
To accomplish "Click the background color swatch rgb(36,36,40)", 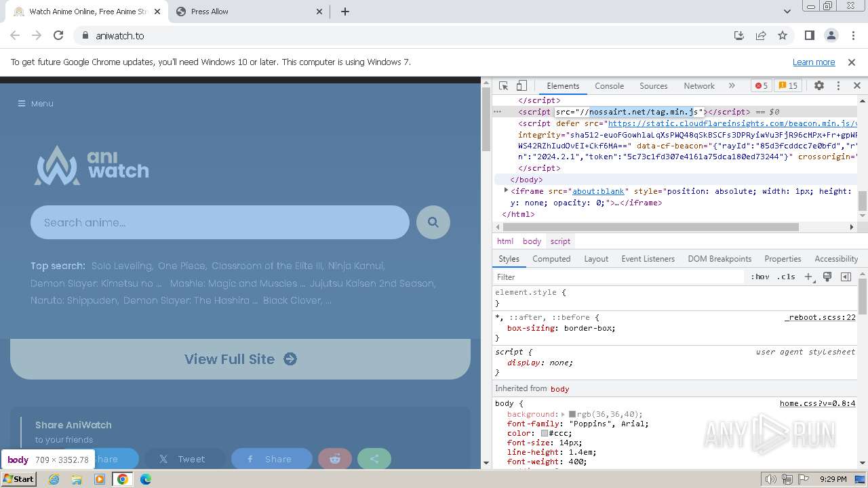I will [x=572, y=414].
